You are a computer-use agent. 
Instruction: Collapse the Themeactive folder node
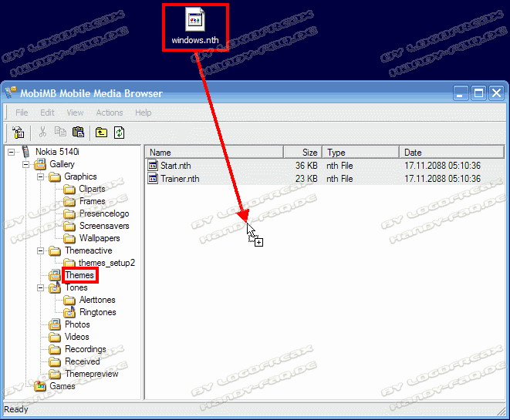[40, 250]
